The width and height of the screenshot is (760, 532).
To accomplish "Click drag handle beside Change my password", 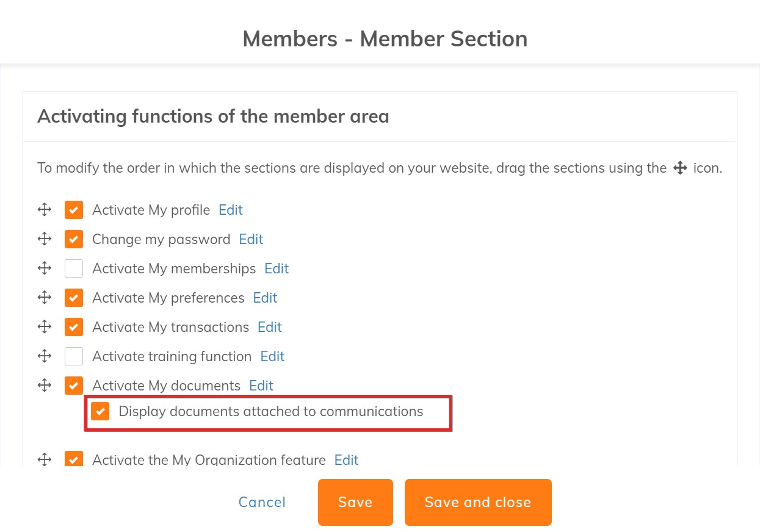I will click(45, 239).
